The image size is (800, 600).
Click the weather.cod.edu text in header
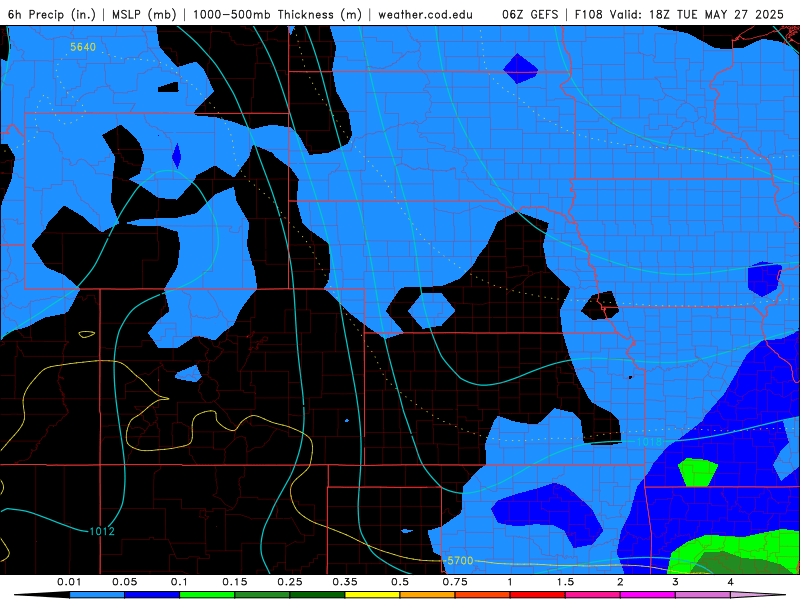(425, 14)
